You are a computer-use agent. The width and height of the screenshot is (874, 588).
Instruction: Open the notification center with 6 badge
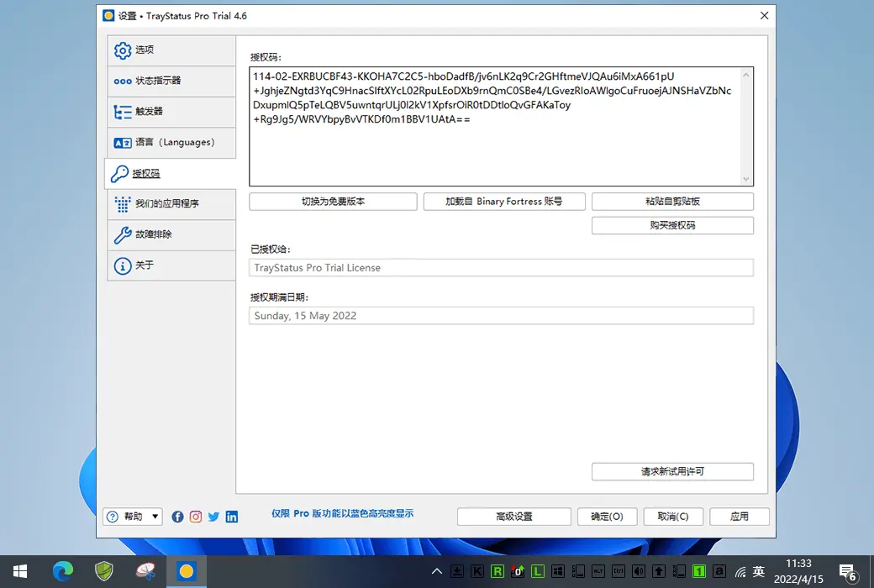pos(848,572)
